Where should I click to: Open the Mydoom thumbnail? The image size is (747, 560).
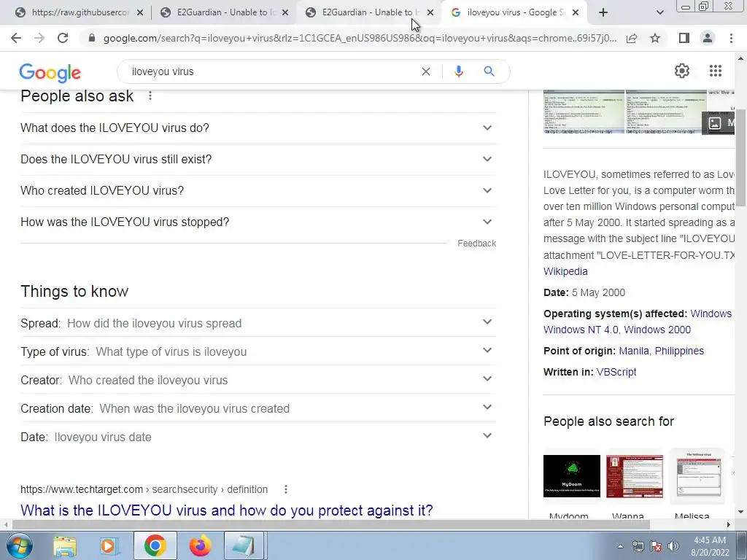click(572, 475)
